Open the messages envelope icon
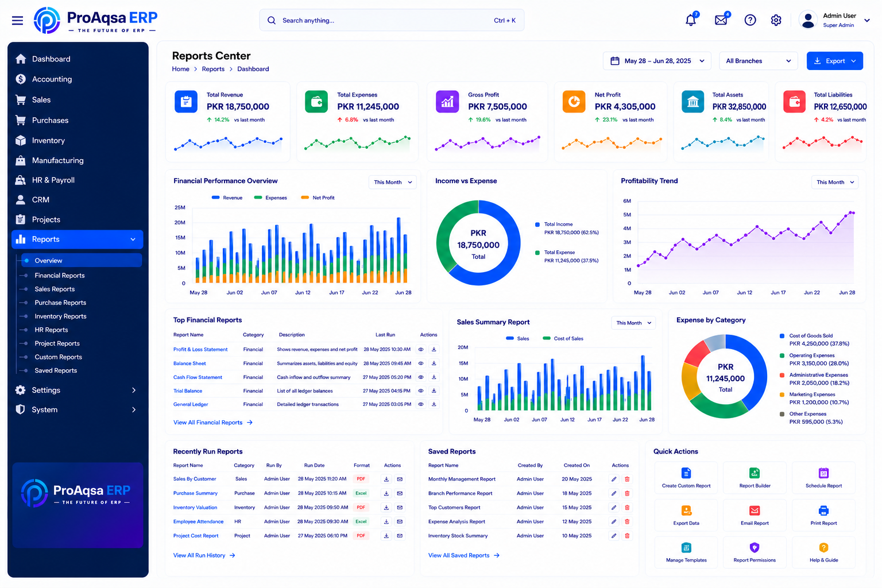882x588 pixels. 721,20
